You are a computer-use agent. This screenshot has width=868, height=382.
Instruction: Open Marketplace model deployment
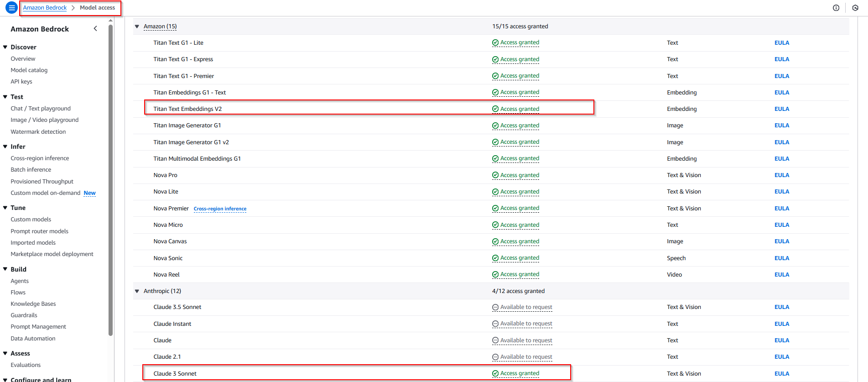[x=52, y=254]
